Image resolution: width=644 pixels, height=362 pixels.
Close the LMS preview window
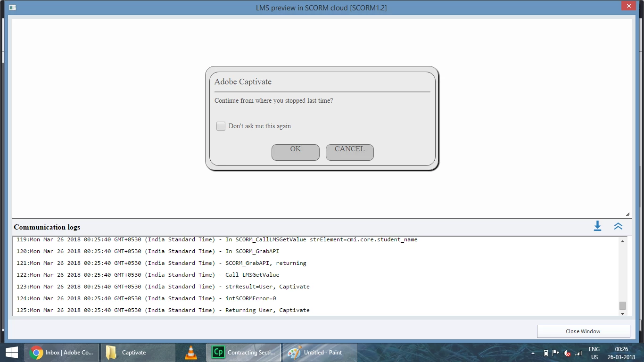[628, 6]
